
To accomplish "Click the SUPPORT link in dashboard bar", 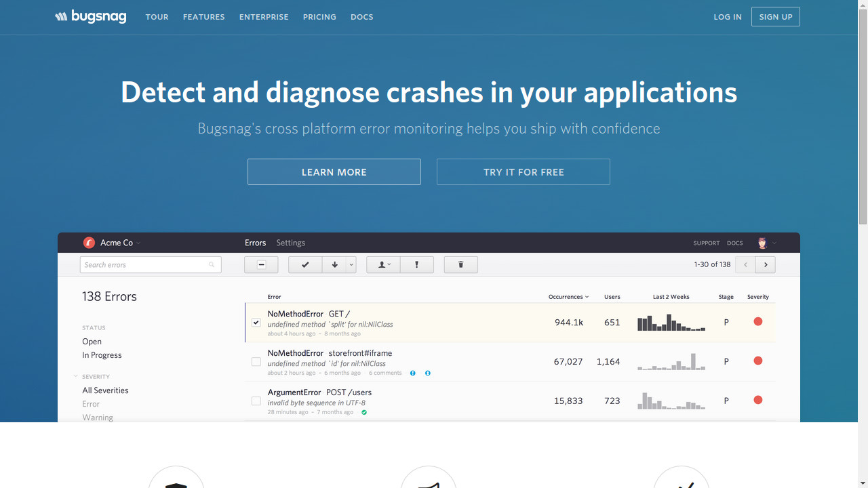I will point(707,243).
